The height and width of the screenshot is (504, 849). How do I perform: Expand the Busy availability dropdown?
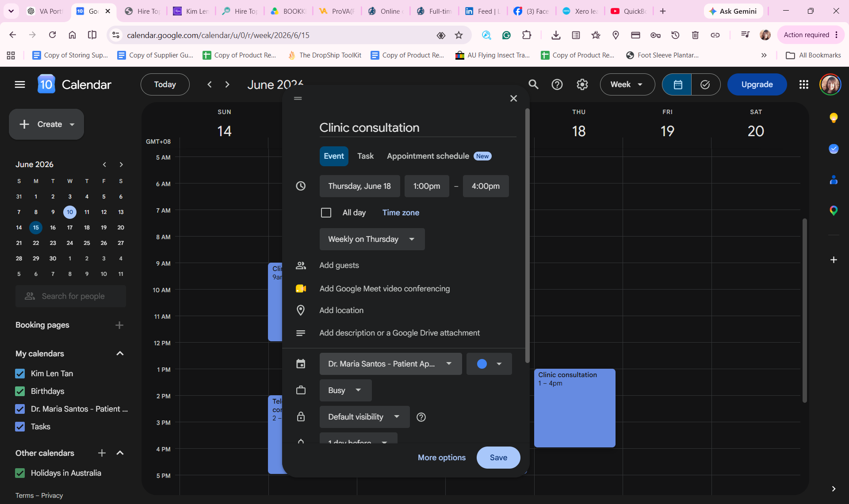pos(345,390)
